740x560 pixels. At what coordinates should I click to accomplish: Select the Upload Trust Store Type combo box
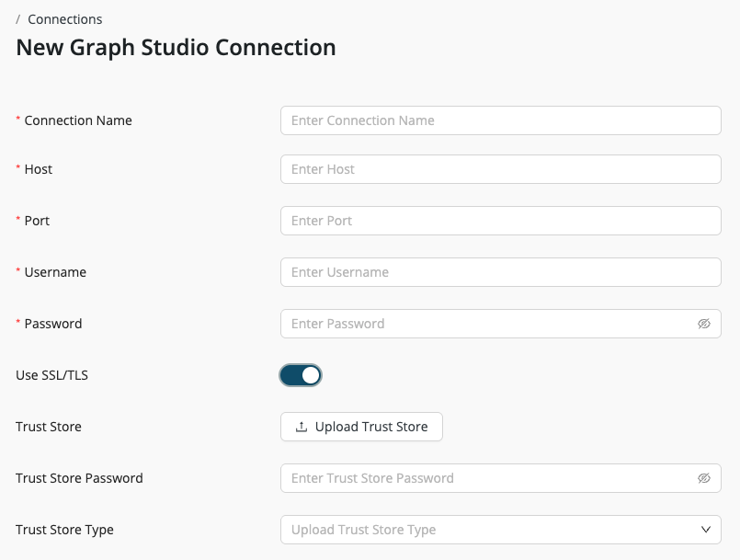click(501, 530)
